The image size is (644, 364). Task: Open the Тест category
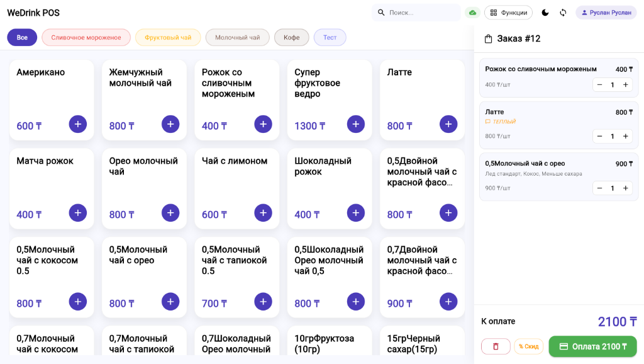click(330, 37)
